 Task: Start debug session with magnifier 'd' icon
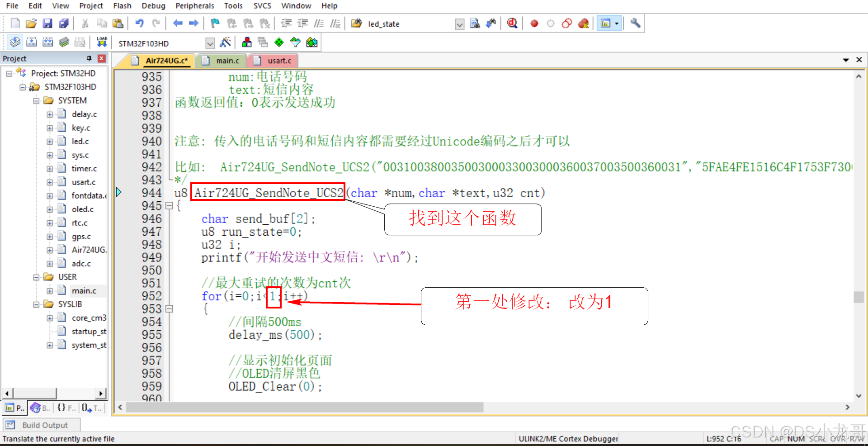(512, 24)
